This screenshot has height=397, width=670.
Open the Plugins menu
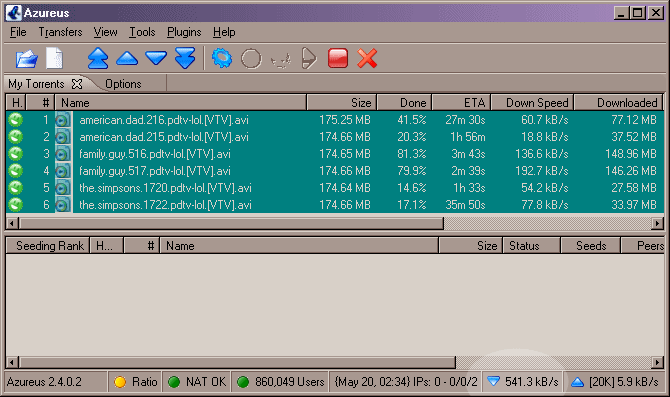click(x=184, y=32)
